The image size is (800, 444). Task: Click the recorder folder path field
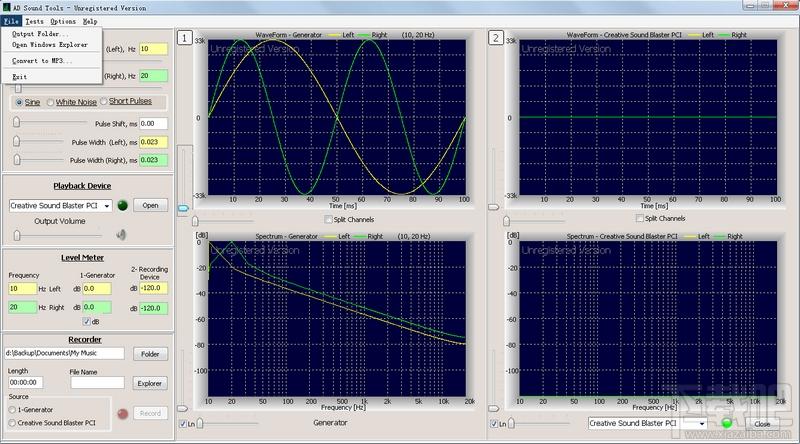coord(65,353)
